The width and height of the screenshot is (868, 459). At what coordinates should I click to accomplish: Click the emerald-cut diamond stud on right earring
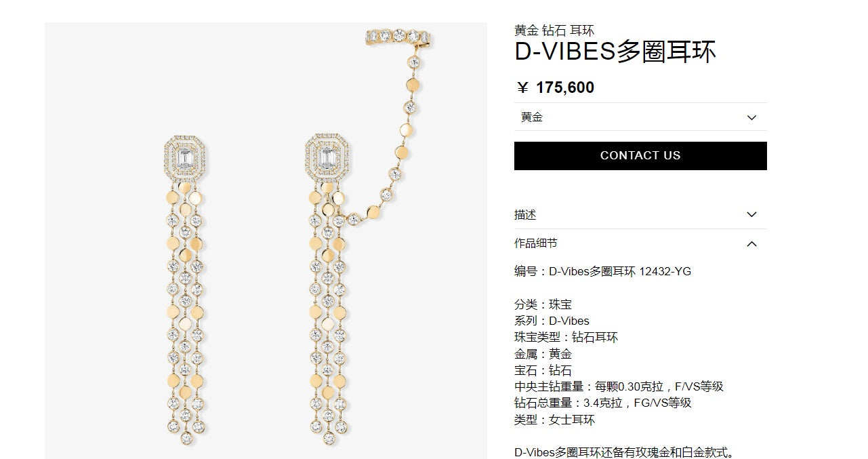[327, 156]
